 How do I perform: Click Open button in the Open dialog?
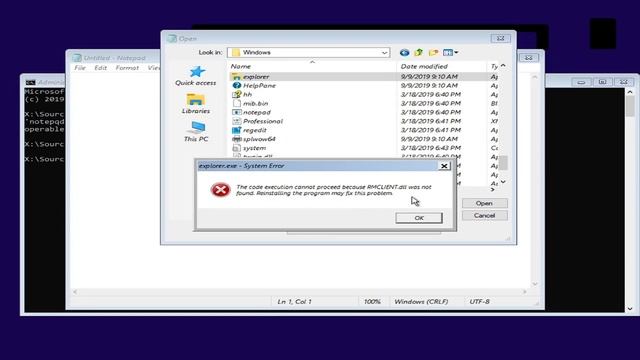coord(484,203)
